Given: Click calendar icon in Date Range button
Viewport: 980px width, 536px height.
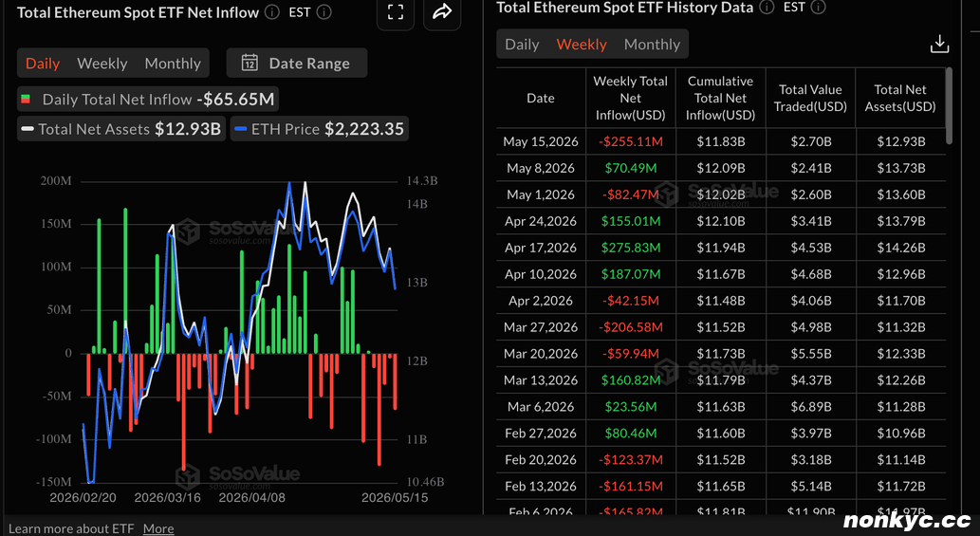Looking at the screenshot, I should click(250, 64).
